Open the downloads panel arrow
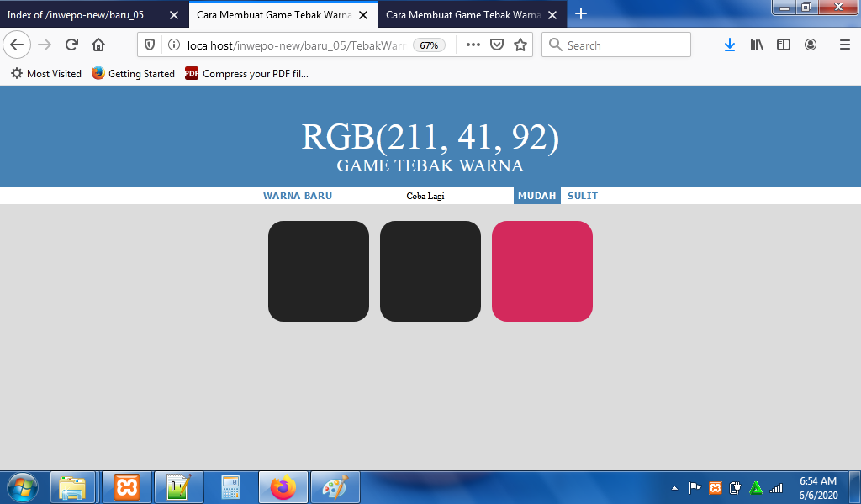 (730, 45)
